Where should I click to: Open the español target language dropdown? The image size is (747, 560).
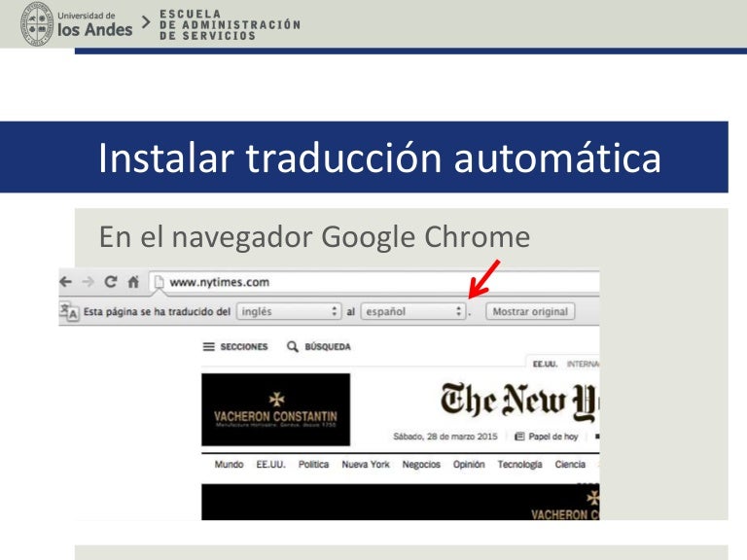(x=413, y=311)
